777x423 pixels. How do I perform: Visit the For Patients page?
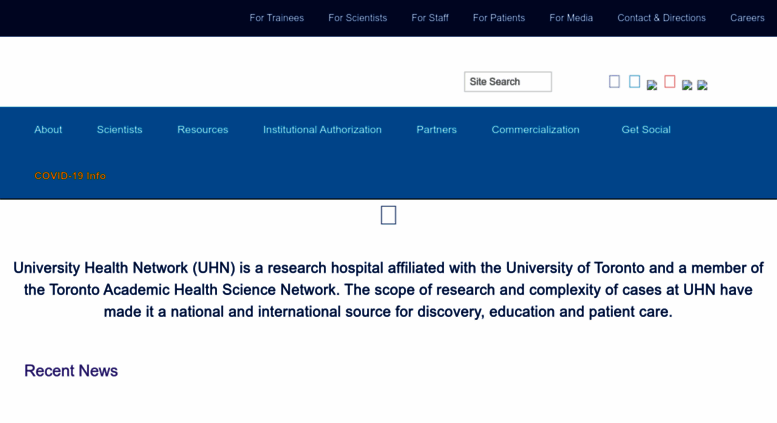coord(499,18)
